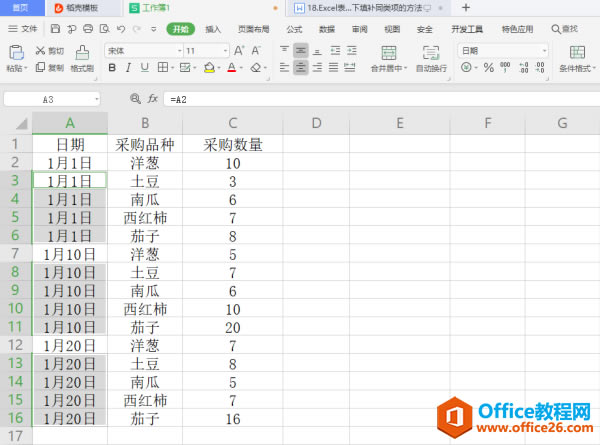Expand the fill color dropdown arrow
The image size is (600, 445).
click(x=218, y=68)
